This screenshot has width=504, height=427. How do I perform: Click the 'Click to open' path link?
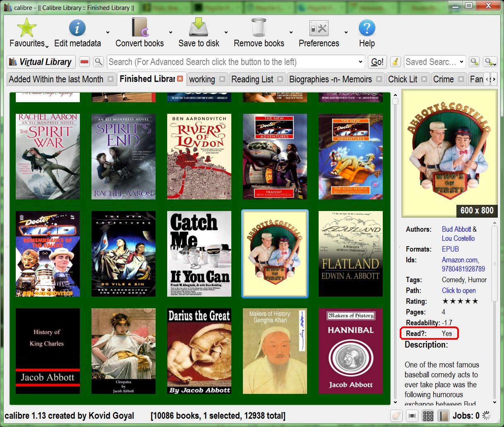coord(459,290)
